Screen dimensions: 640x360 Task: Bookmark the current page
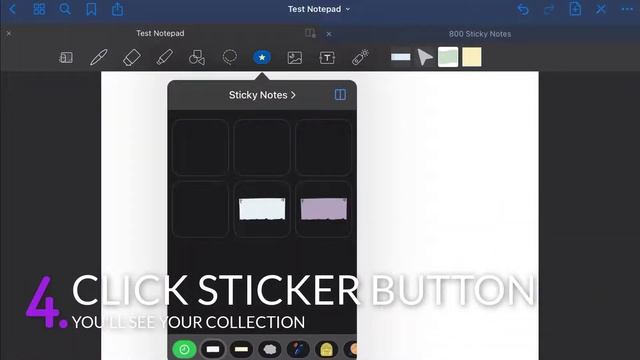[x=91, y=9]
